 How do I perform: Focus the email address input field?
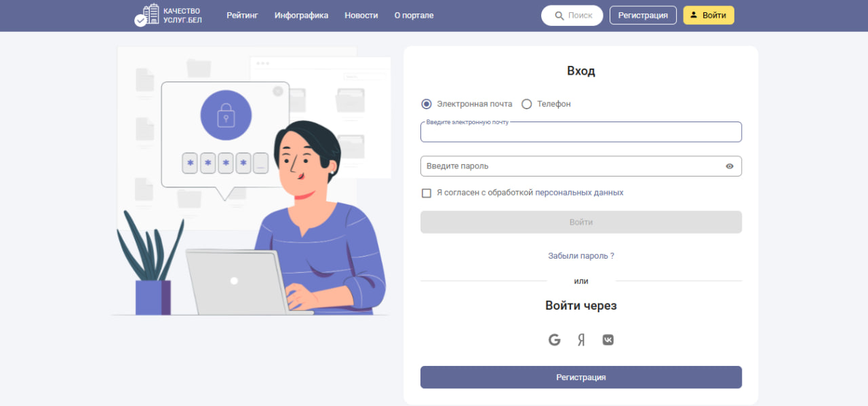[x=581, y=132]
